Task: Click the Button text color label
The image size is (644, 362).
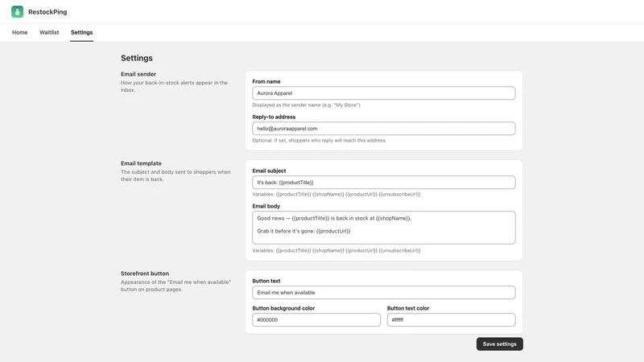Action: click(408, 308)
